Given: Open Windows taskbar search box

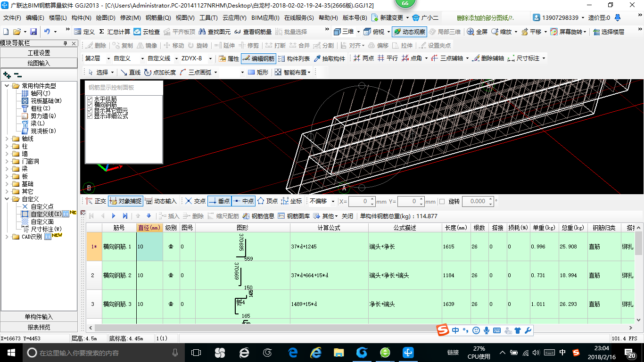Looking at the screenshot, I should tap(103, 353).
